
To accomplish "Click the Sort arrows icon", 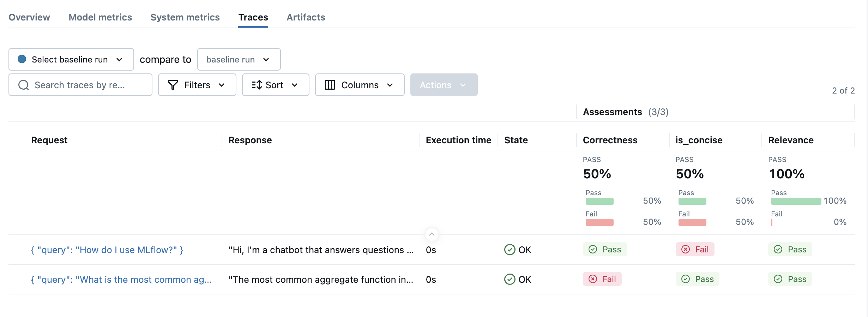I will click(x=257, y=85).
